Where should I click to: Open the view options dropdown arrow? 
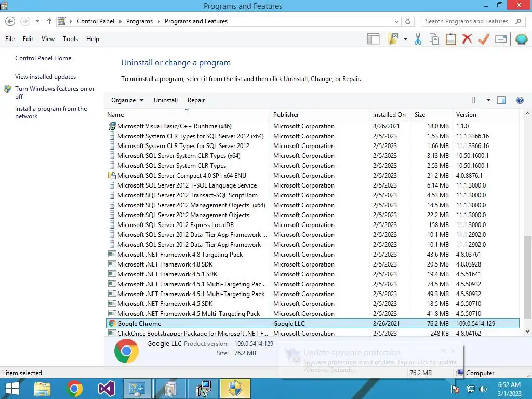[488, 100]
